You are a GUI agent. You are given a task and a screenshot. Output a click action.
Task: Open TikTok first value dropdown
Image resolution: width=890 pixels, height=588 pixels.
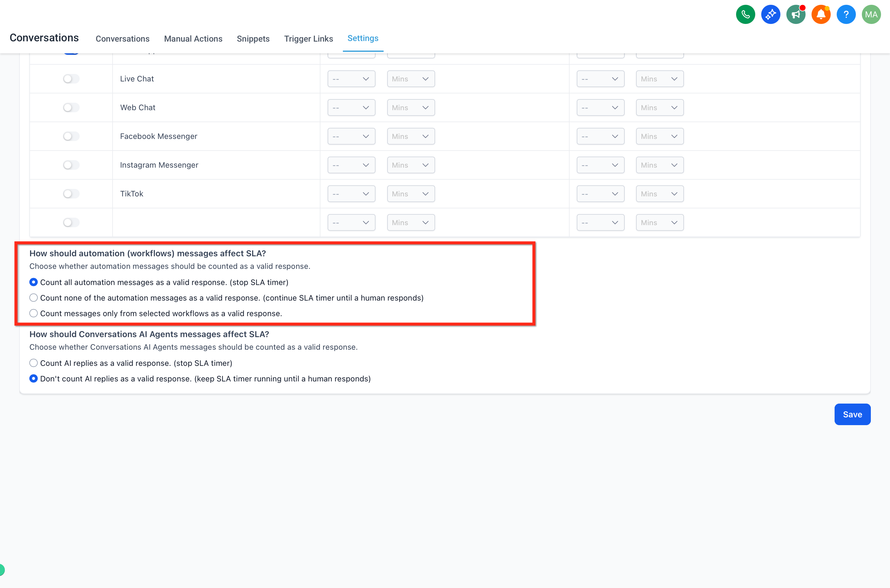tap(351, 194)
